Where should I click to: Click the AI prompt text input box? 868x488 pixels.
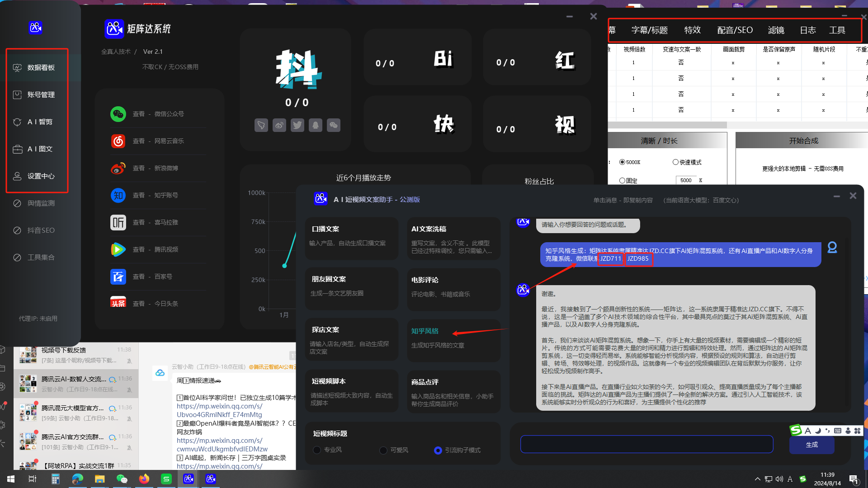646,445
